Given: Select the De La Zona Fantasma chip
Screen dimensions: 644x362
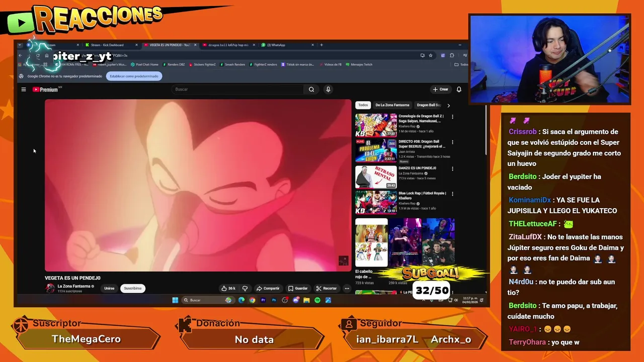Looking at the screenshot, I should 392,105.
